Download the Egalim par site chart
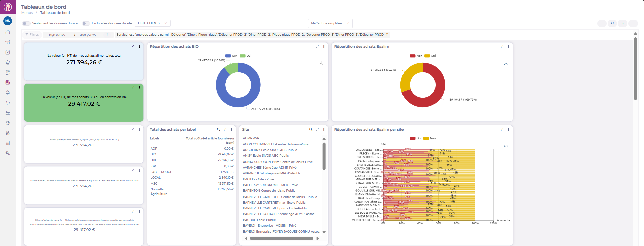 tap(506, 146)
